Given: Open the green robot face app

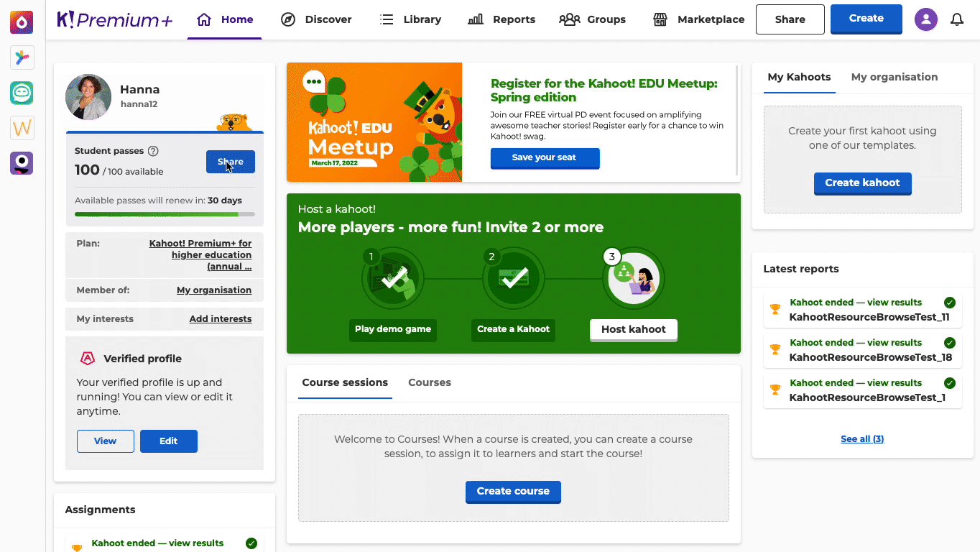Looking at the screenshot, I should [x=22, y=93].
